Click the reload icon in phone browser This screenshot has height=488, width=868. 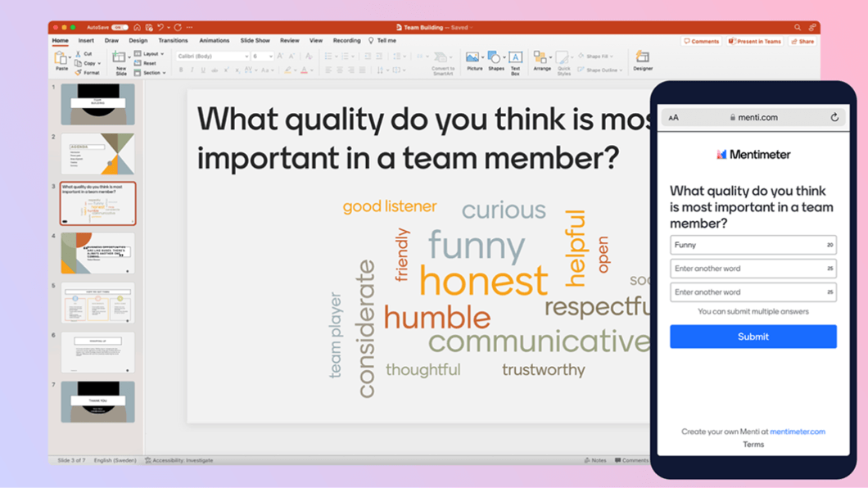[x=834, y=117]
